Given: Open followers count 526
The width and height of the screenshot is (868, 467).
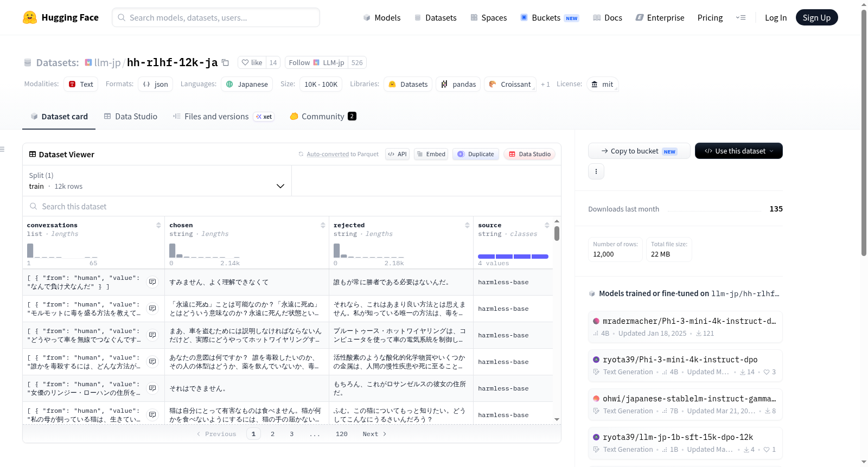Looking at the screenshot, I should click(x=357, y=62).
